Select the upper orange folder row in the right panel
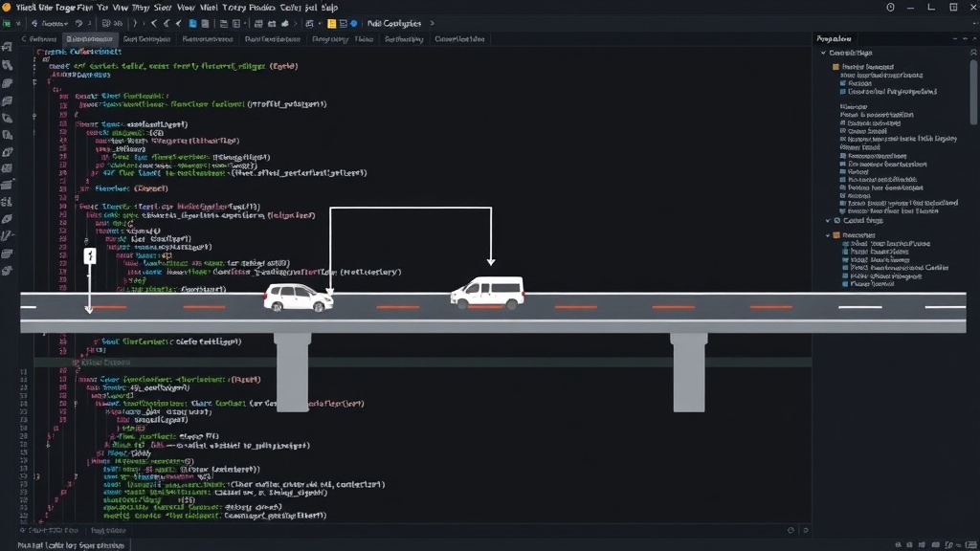980x551 pixels. point(862,67)
